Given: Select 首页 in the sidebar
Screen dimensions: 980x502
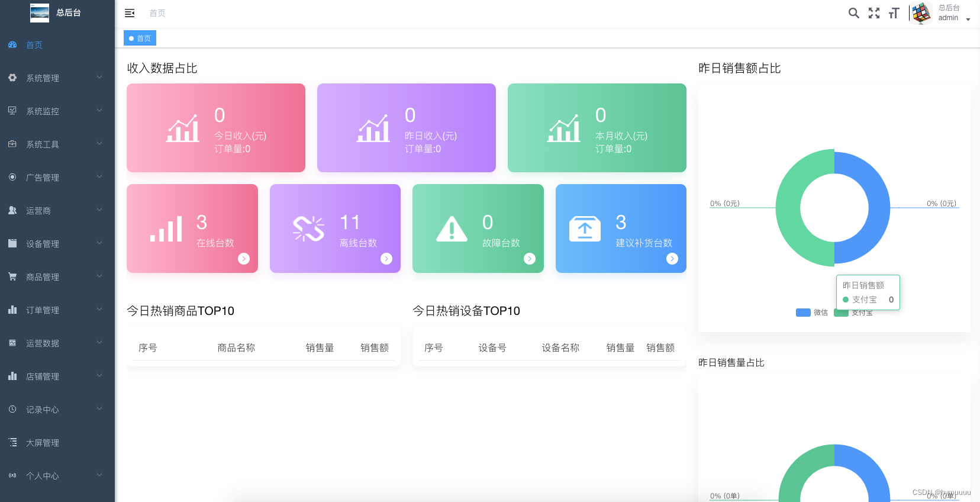Looking at the screenshot, I should [x=57, y=45].
